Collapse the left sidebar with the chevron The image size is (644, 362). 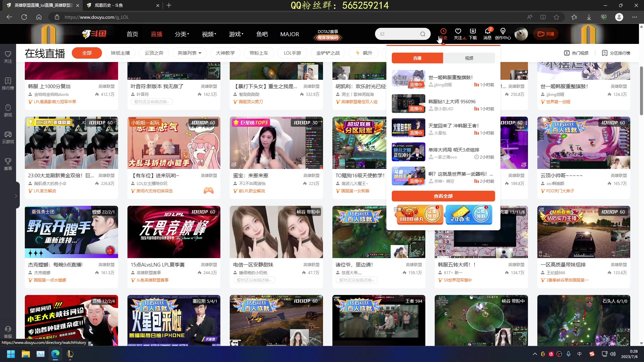[15, 196]
